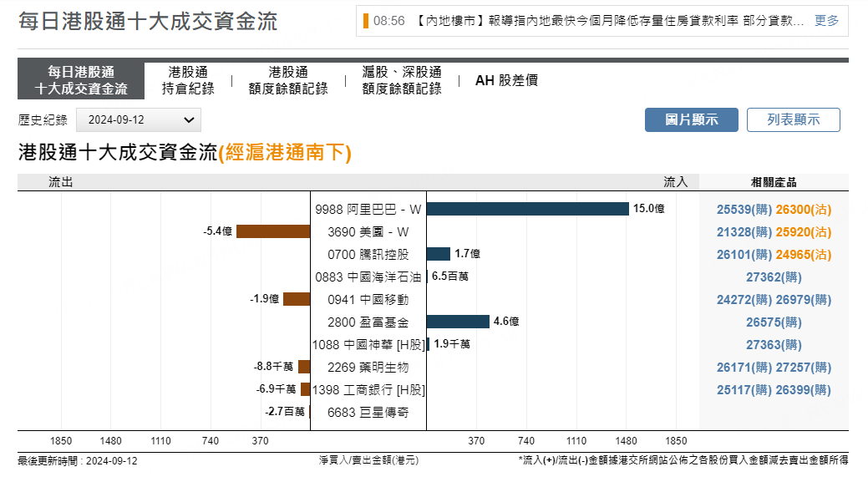Open stock 6683 巨星傳奇
868x482 pixels.
pos(368,413)
